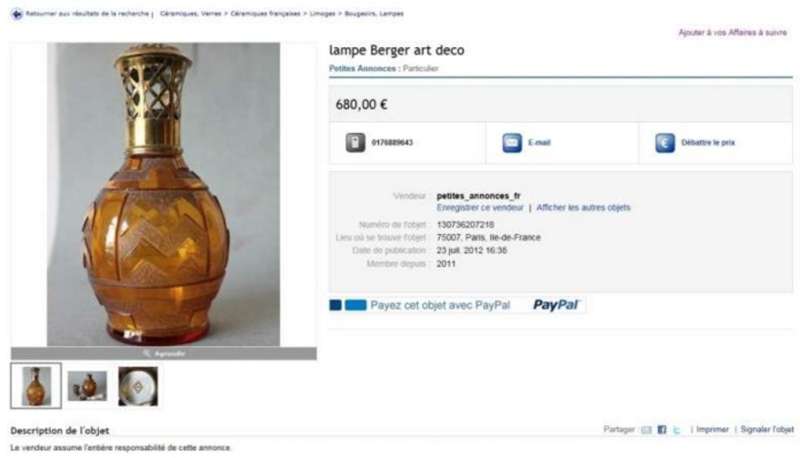Share listing on Twitter icon
800x458 pixels.
677,430
